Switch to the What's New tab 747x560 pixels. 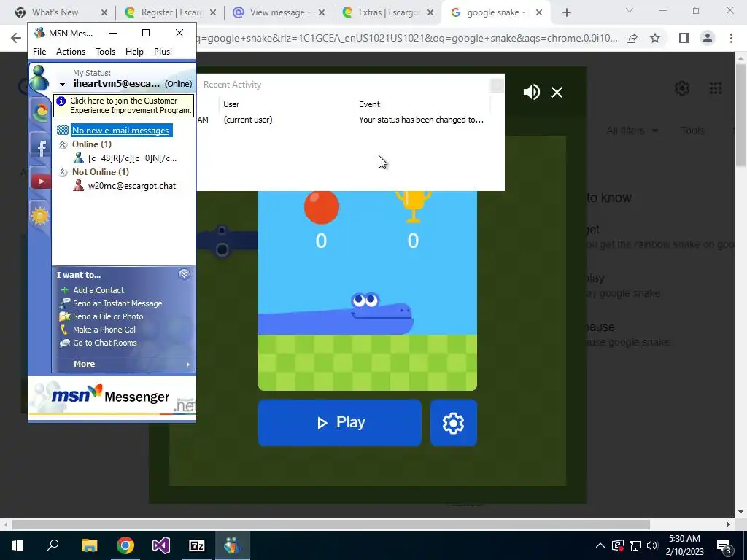pyautogui.click(x=55, y=12)
